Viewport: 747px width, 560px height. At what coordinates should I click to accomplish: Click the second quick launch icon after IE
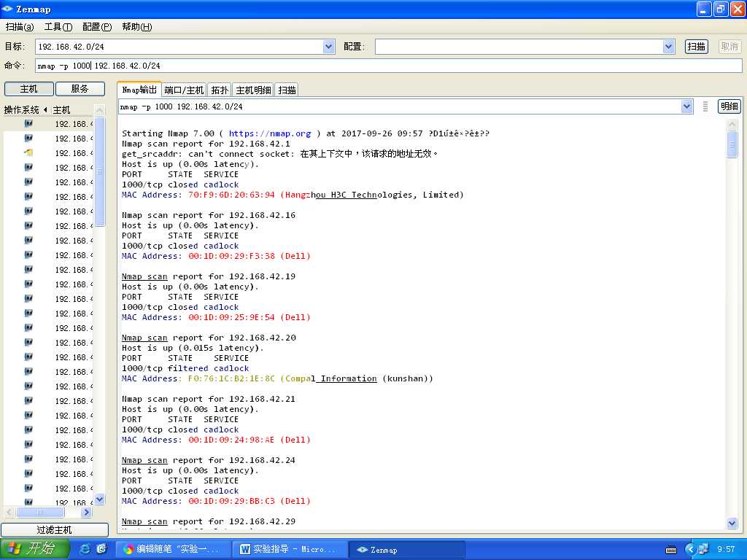click(x=102, y=549)
